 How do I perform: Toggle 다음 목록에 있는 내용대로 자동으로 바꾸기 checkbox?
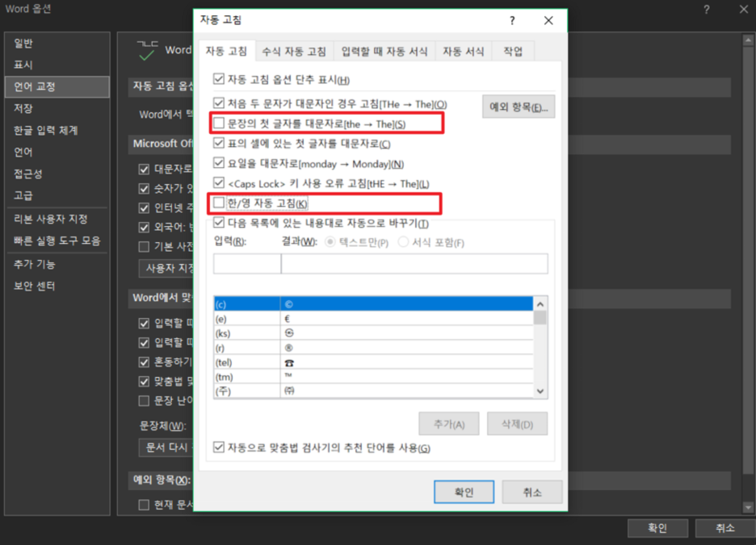click(219, 223)
